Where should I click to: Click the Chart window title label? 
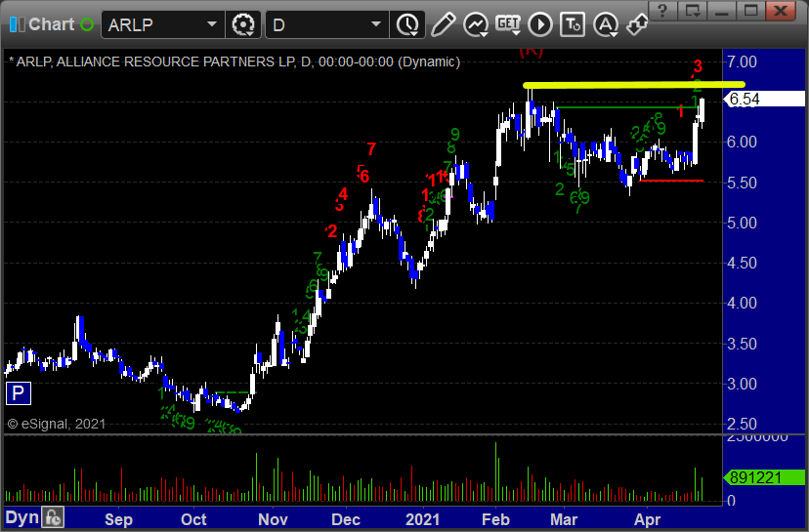pos(52,24)
